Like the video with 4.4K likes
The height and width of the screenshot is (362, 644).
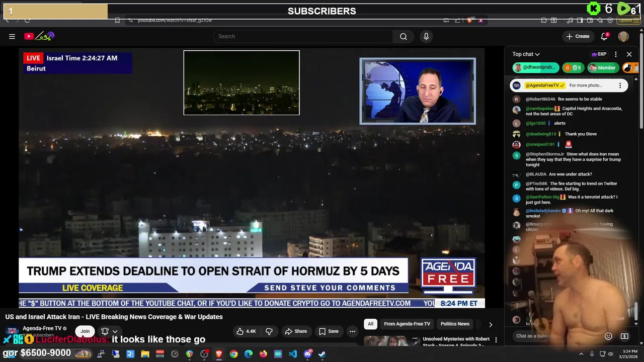tap(246, 331)
